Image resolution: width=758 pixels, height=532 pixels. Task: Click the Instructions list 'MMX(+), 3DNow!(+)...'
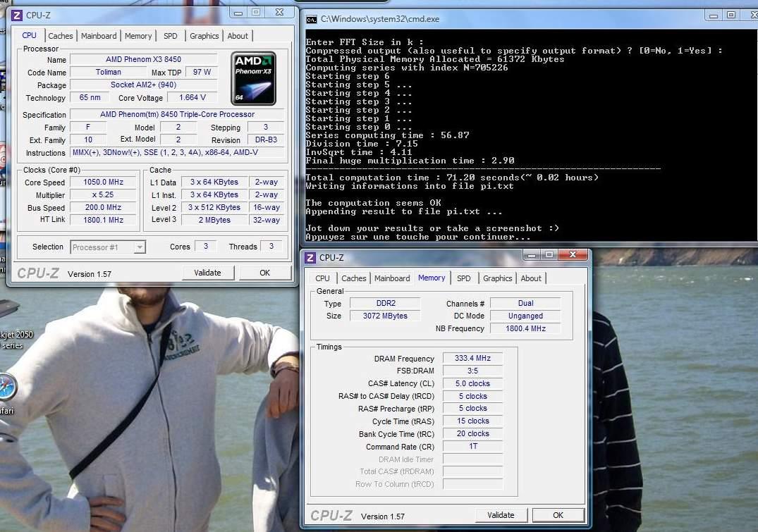click(177, 152)
